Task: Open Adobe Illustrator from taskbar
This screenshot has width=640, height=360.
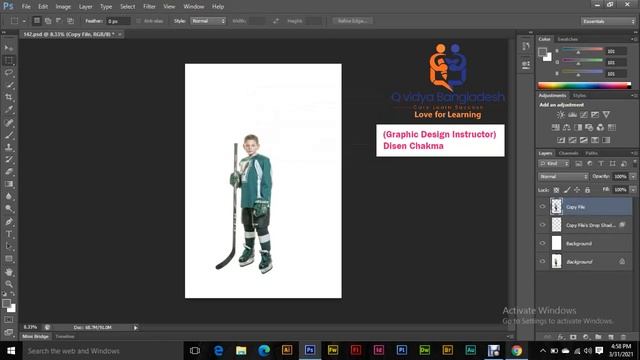Action: (x=287, y=350)
